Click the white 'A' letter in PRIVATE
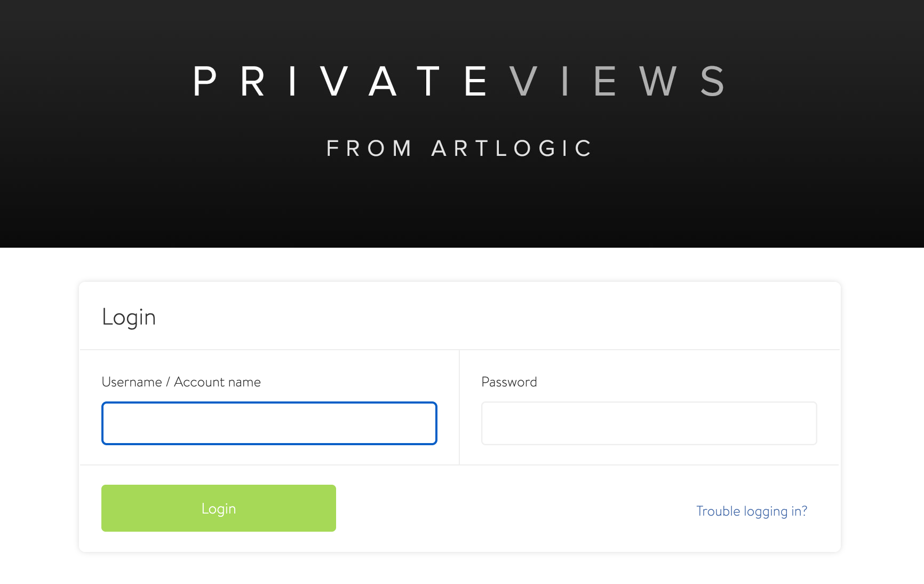This screenshot has width=924, height=584. click(383, 82)
